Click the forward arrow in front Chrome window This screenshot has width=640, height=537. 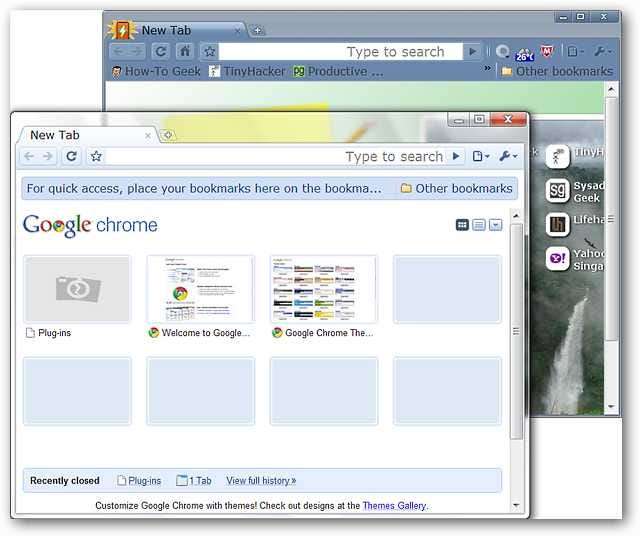point(48,156)
